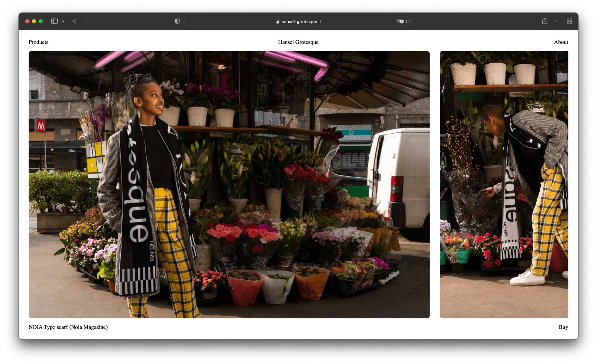Screen dimensions: 597x364
Task: Open the Share sheet icon
Action: [x=545, y=21]
